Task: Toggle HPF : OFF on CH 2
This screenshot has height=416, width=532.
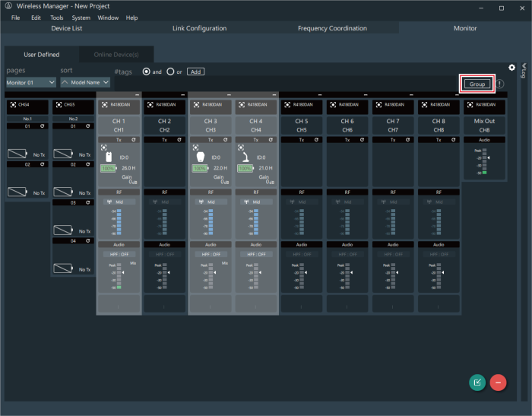Action: pos(165,254)
